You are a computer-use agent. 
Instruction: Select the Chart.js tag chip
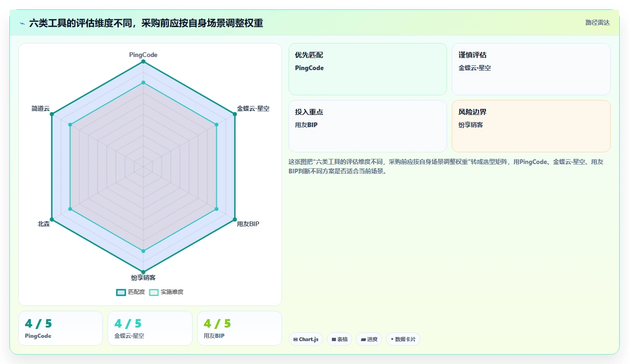(306, 339)
